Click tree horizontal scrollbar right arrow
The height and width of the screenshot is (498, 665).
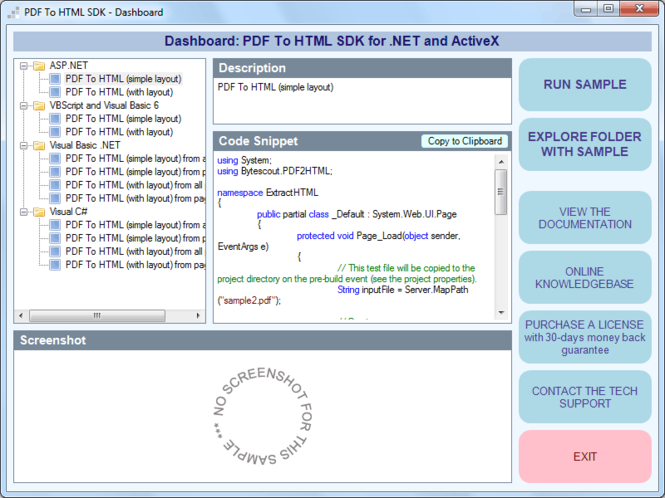[x=198, y=316]
